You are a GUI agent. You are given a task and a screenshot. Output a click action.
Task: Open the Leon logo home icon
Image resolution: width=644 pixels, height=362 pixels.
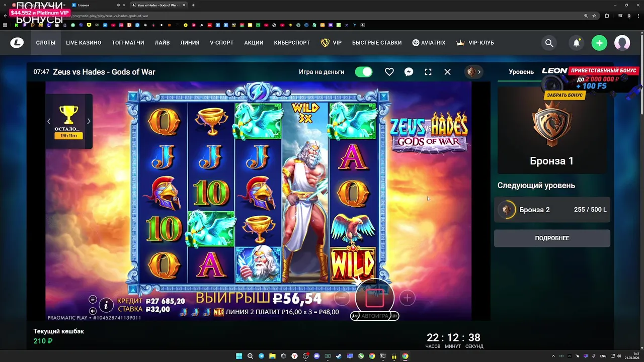tap(17, 43)
